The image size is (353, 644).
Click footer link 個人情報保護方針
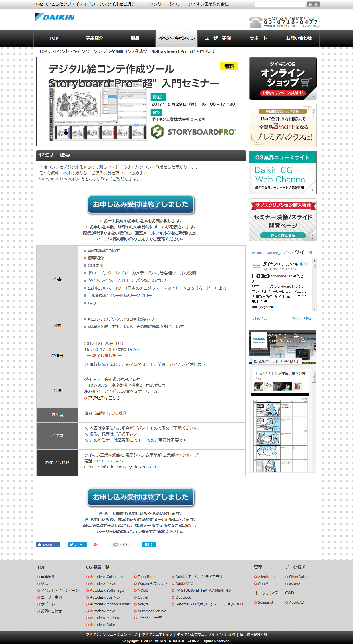[253, 635]
